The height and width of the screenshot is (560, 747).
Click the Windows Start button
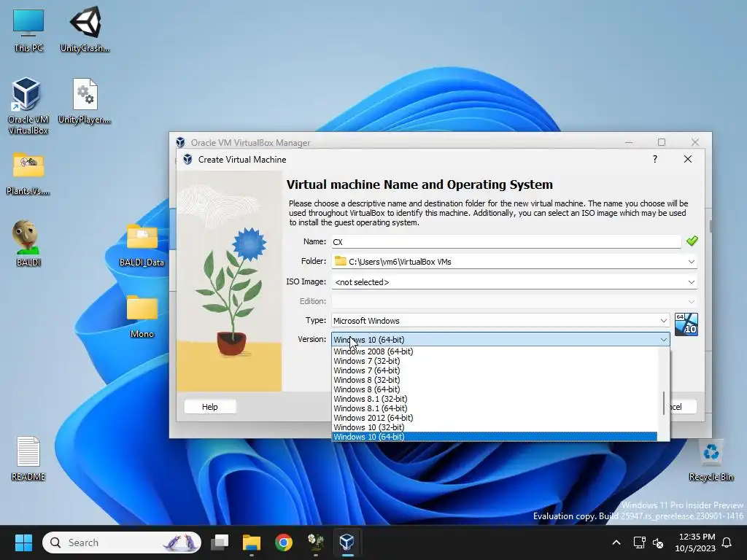click(x=23, y=542)
